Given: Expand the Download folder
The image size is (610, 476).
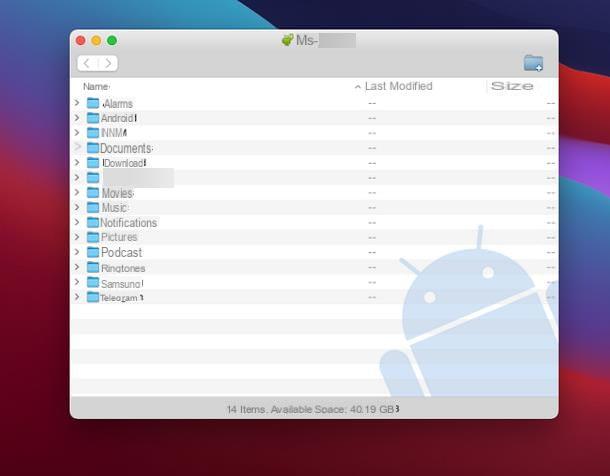Looking at the screenshot, I should click(77, 162).
